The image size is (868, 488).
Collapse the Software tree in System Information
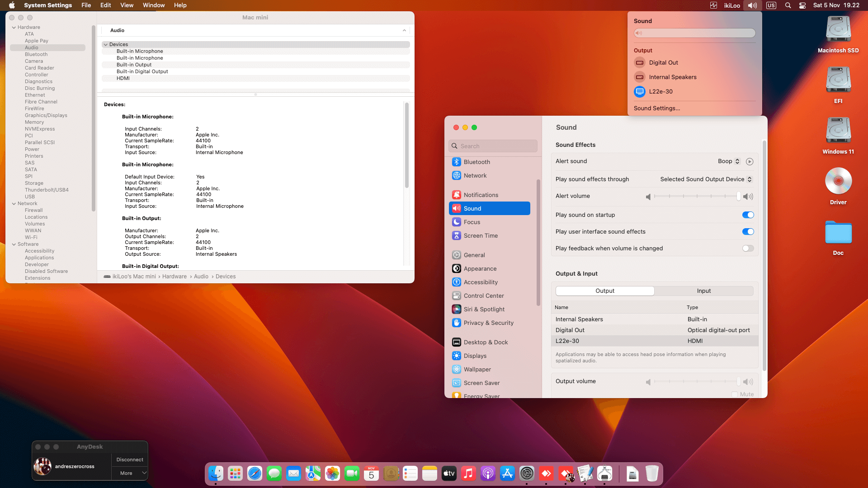click(14, 244)
